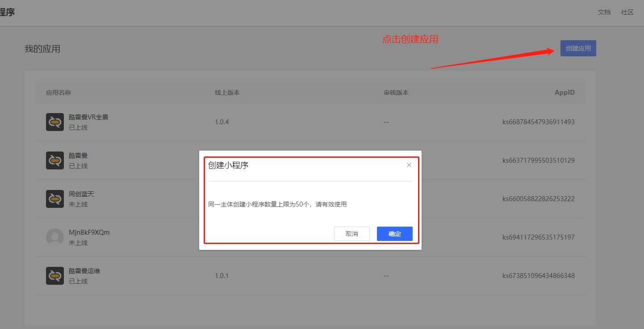
Task: Click the MjnBkF9XQm default avatar icon
Action: coord(54,237)
